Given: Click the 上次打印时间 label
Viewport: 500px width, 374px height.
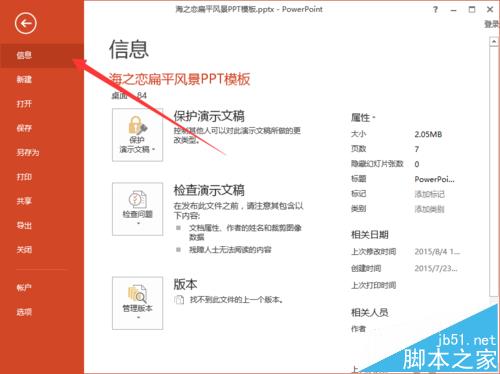Looking at the screenshot, I should (x=374, y=285).
